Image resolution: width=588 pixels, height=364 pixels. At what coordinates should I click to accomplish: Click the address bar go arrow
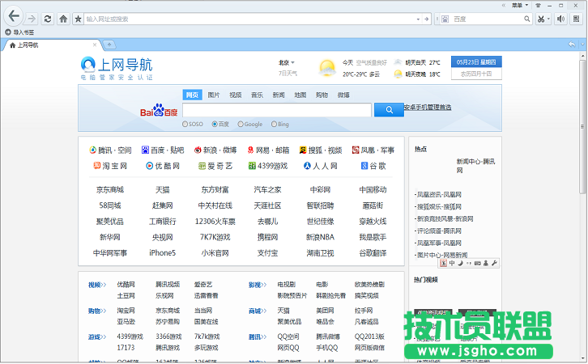(426, 19)
